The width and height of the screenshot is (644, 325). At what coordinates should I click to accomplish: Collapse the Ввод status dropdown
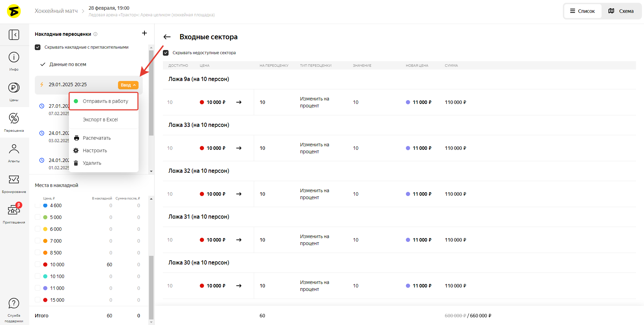128,85
